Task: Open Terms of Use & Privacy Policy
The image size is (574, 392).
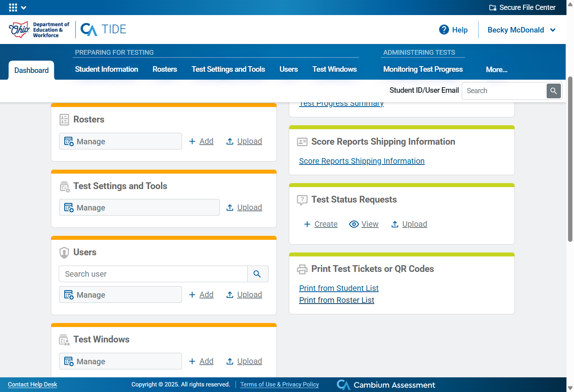Action: (280, 384)
